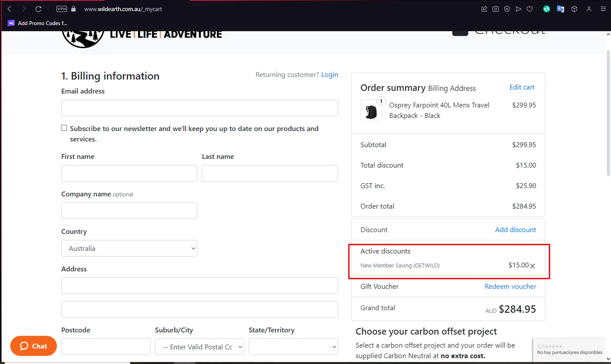Click the Wild Earth mountain logo
The height and width of the screenshot is (364, 611).
tap(83, 39)
